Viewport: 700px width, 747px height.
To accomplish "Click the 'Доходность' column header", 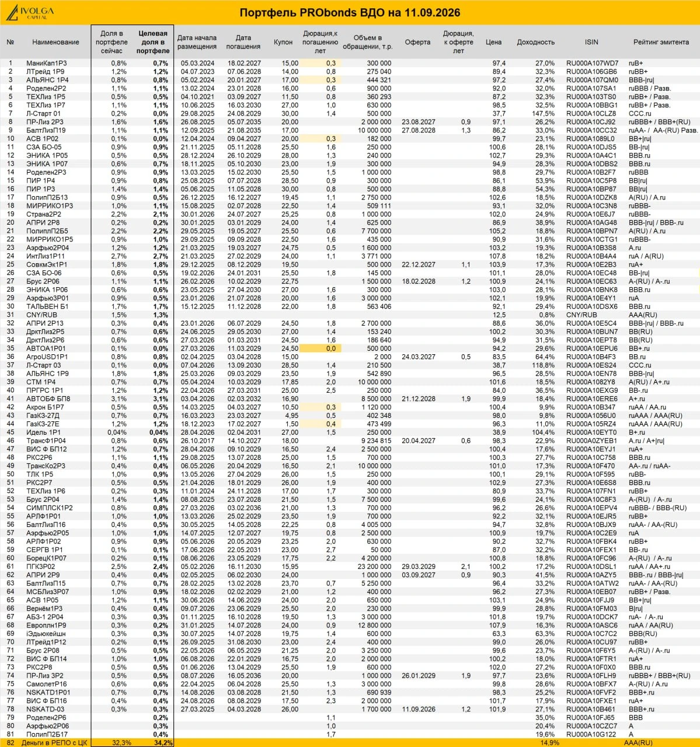I will pyautogui.click(x=535, y=42).
